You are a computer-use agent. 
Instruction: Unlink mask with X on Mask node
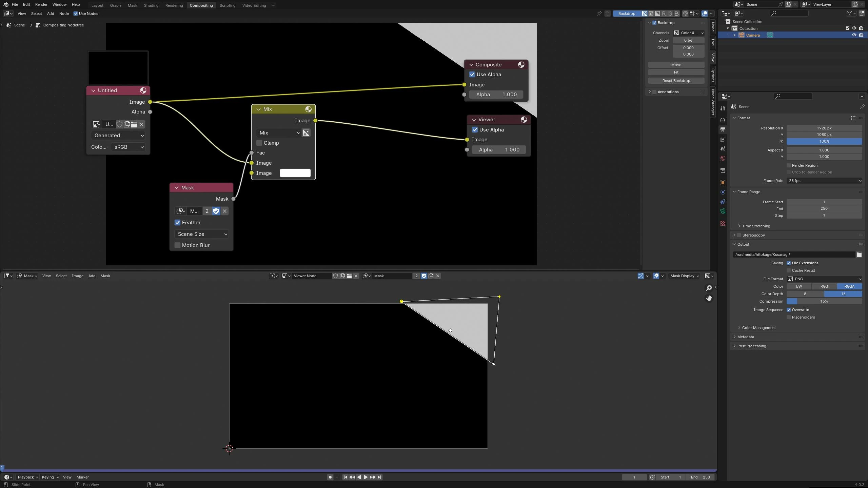224,211
